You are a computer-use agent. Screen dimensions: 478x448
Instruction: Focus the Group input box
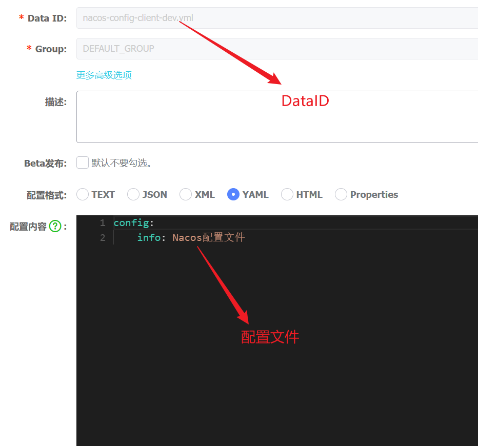coord(277,49)
